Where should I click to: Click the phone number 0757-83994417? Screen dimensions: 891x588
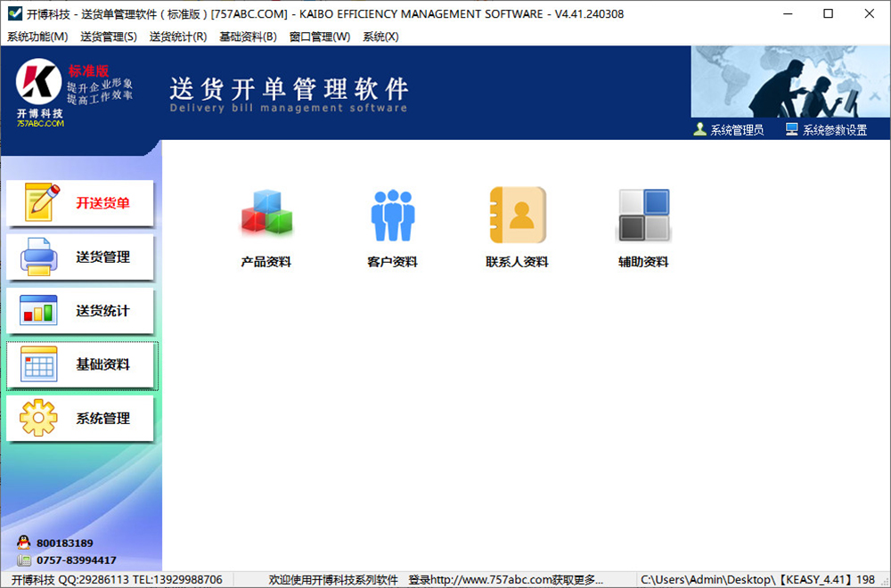76,560
